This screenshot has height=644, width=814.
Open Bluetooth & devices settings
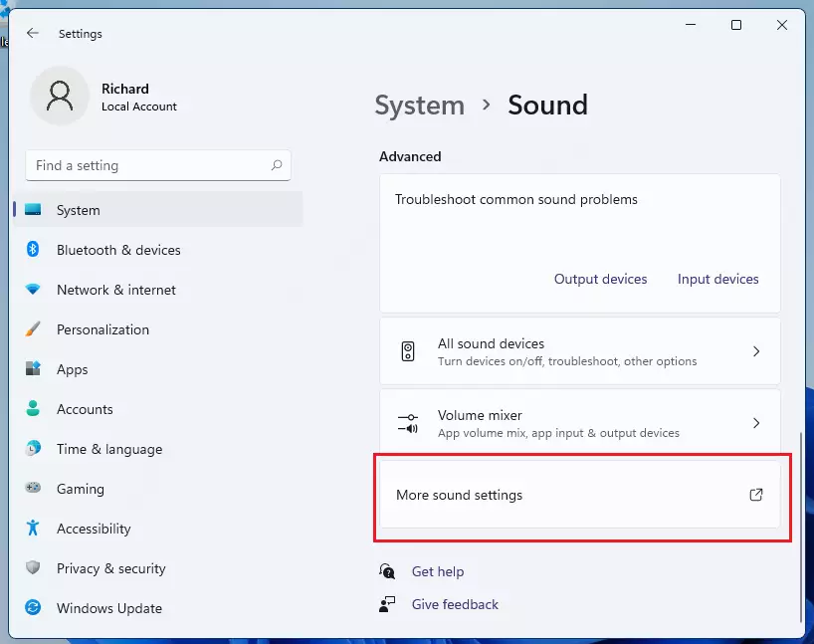(158, 250)
